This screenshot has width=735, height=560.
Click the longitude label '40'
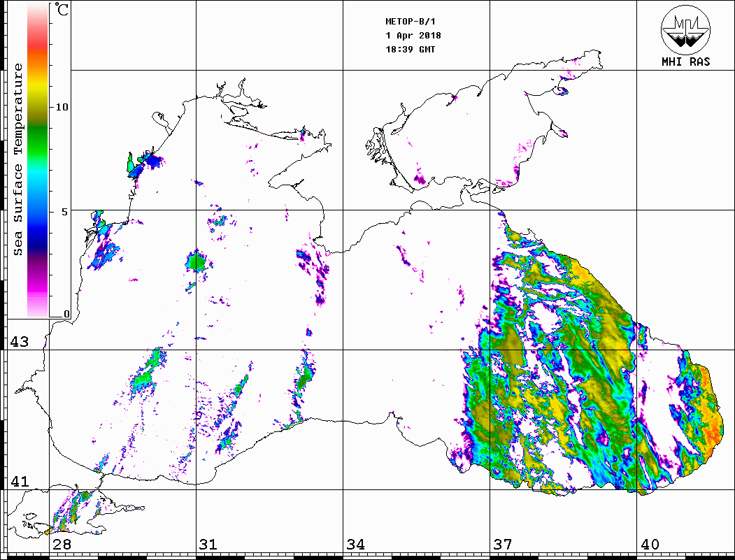650,545
